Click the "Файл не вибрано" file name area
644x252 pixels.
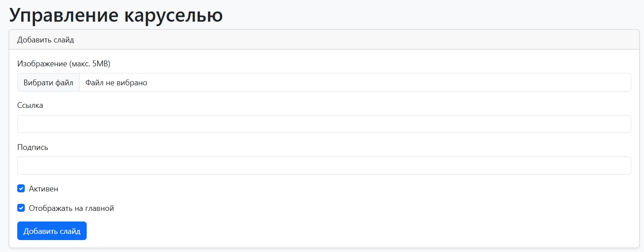pyautogui.click(x=116, y=83)
